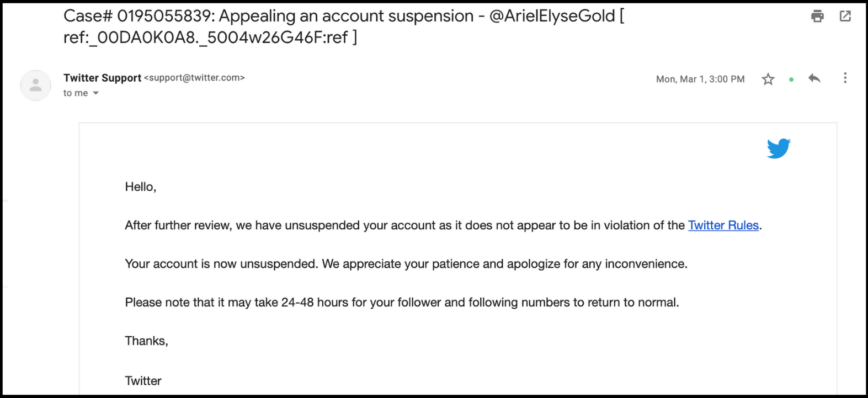868x398 pixels.
Task: Open the three-dot More options menu
Action: [x=845, y=78]
